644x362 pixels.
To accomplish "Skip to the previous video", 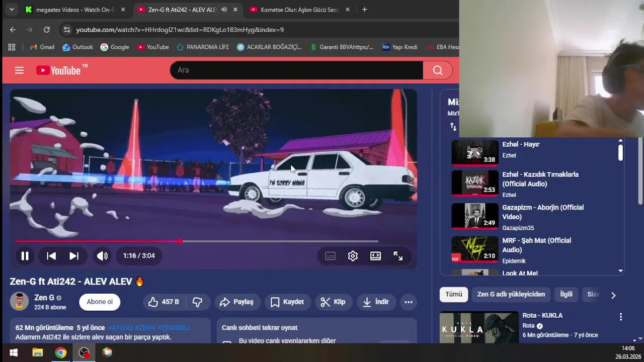I will pos(51,256).
